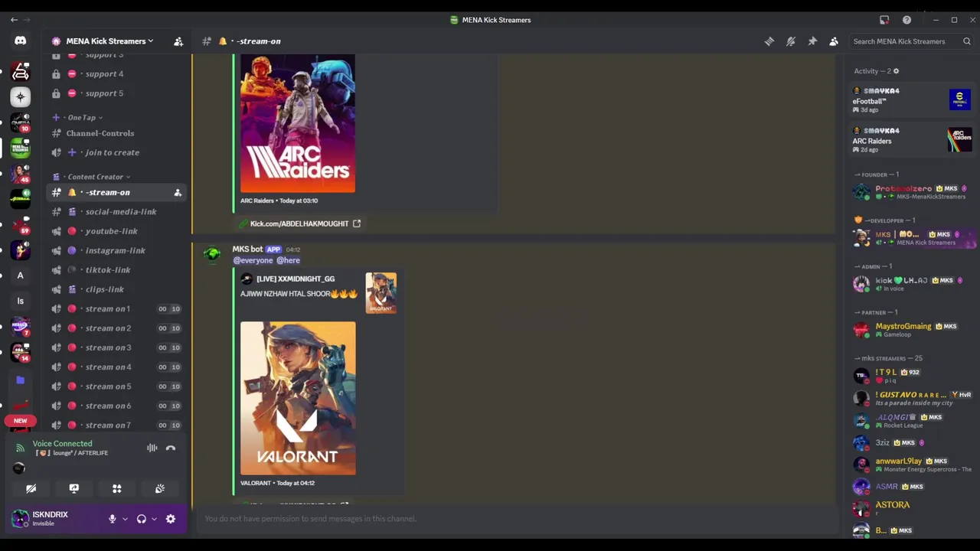980x551 pixels.
Task: Click create invite icon on stream-on channel
Action: (178, 193)
